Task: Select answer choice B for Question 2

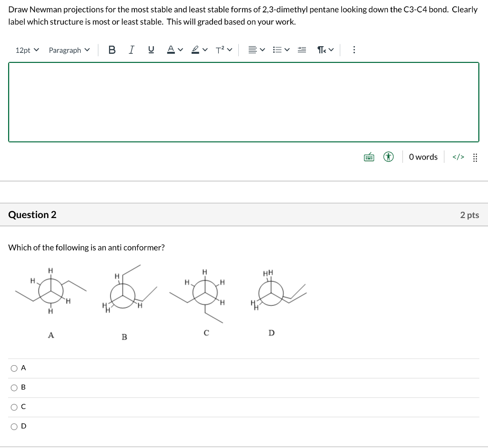Action: [14, 387]
